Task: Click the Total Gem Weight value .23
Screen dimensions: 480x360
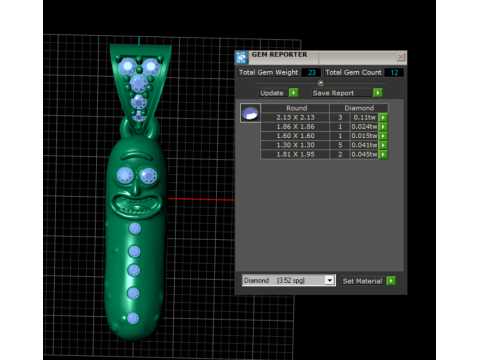Action: [x=311, y=73]
